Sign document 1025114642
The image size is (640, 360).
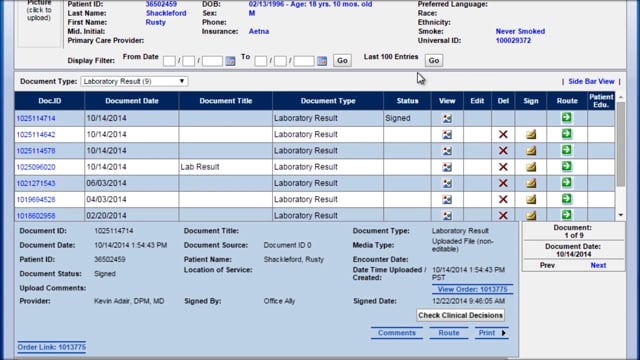(531, 134)
